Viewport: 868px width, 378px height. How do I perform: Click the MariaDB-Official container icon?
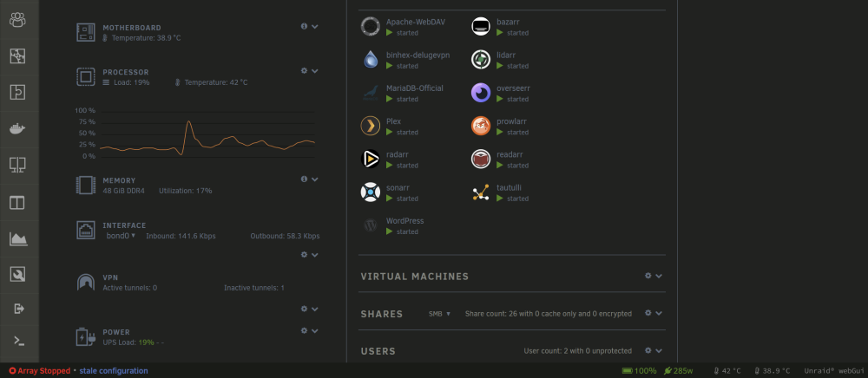[x=370, y=93]
